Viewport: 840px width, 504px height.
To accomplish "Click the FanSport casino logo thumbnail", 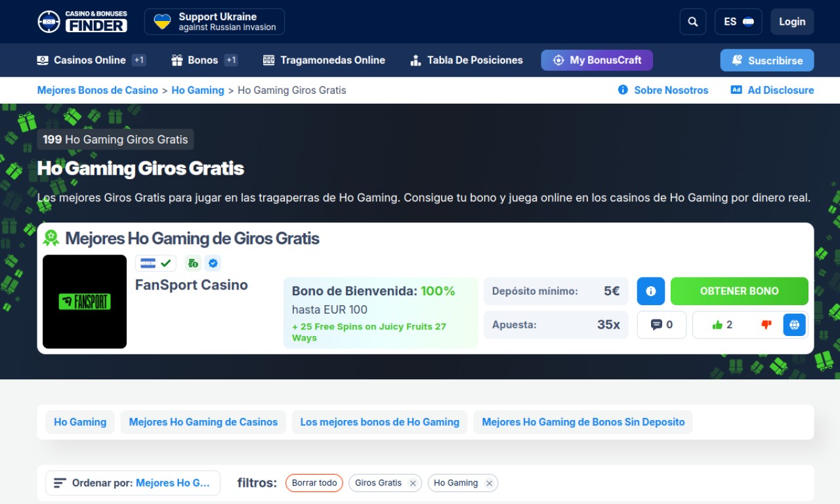I will point(85,302).
